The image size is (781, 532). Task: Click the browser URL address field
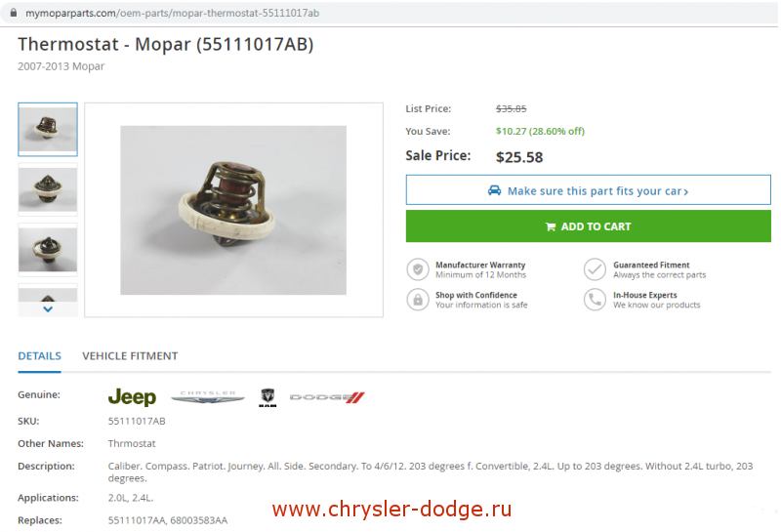tap(389, 13)
